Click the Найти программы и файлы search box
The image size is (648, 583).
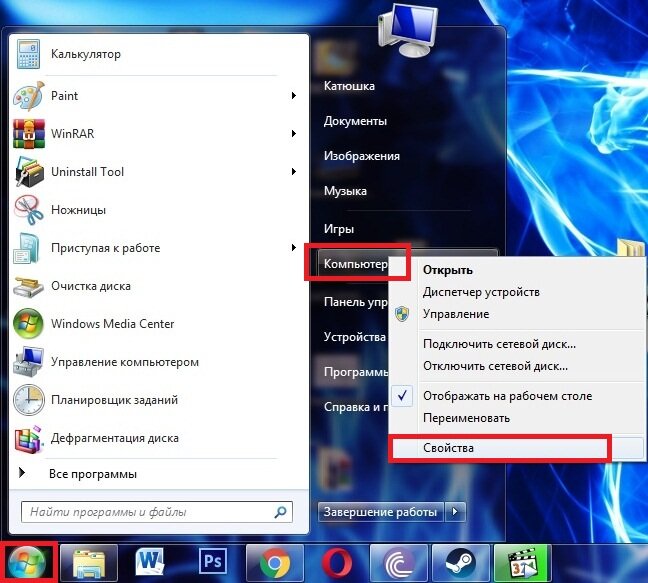pyautogui.click(x=157, y=512)
